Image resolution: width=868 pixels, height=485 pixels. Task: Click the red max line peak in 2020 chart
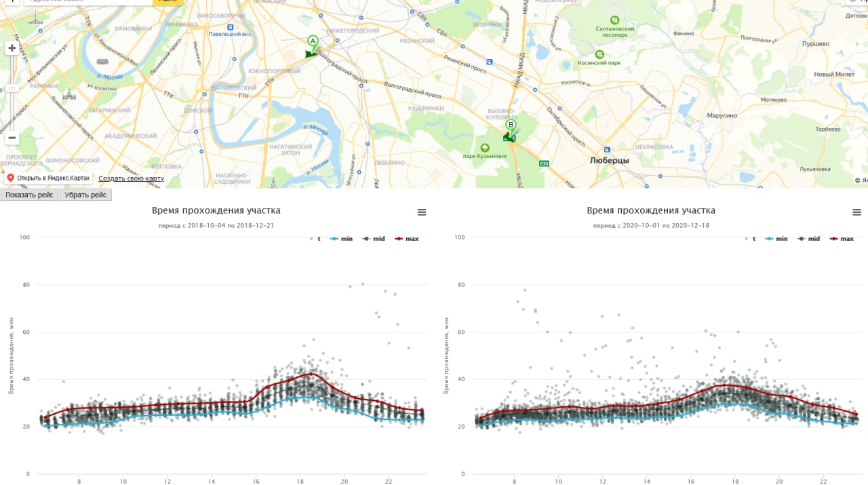tap(724, 385)
